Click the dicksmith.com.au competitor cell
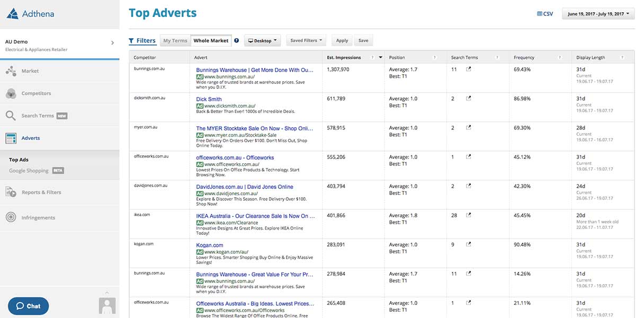Viewport: 644px width, 318px height. [149, 98]
